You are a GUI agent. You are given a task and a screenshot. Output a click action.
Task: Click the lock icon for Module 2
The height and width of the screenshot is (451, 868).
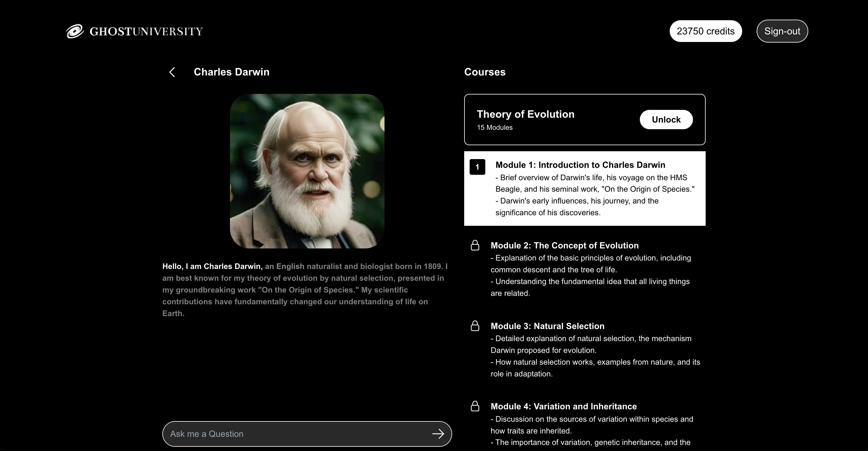tap(475, 245)
